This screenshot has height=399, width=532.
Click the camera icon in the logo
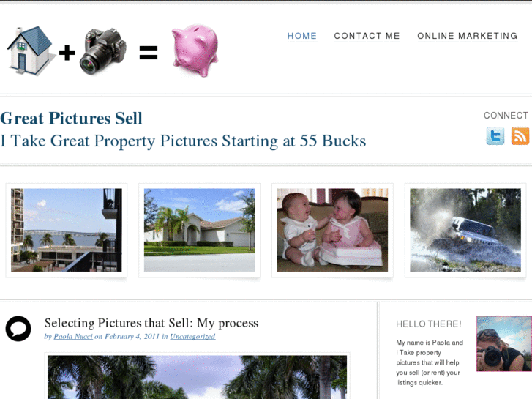coord(103,51)
